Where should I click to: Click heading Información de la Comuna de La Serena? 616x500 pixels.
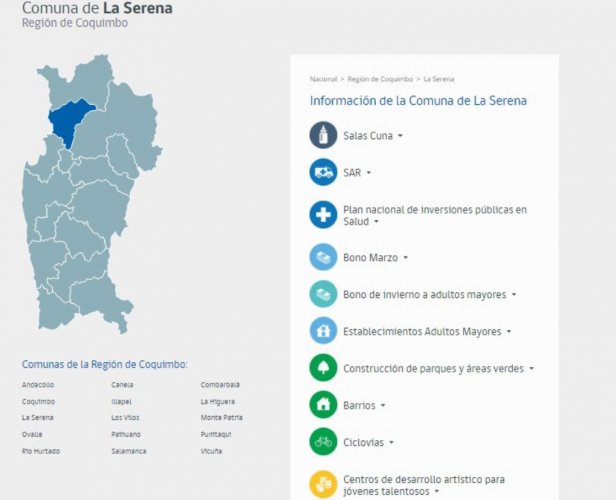tap(418, 101)
